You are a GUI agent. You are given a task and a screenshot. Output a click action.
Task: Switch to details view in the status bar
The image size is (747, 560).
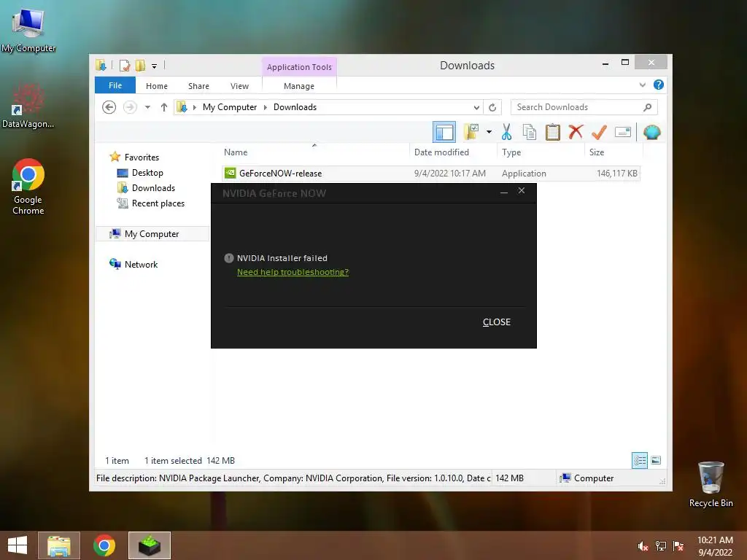639,460
